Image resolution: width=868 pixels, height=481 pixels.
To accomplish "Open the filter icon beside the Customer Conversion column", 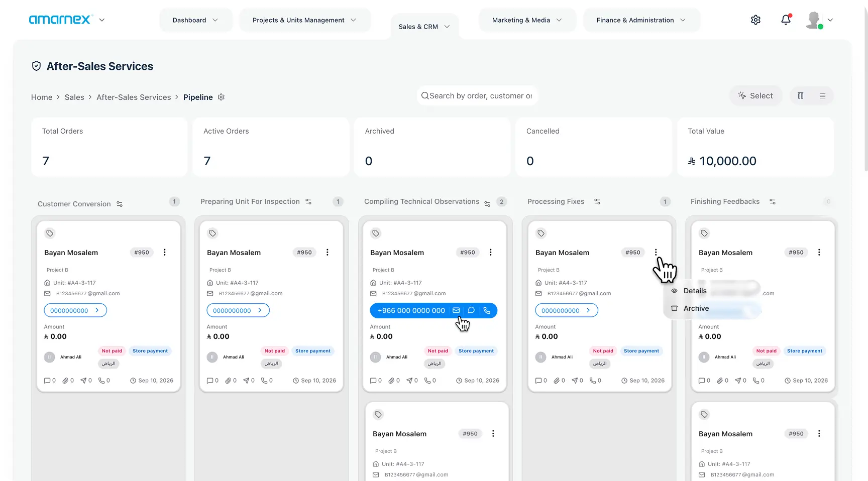I will pyautogui.click(x=120, y=204).
